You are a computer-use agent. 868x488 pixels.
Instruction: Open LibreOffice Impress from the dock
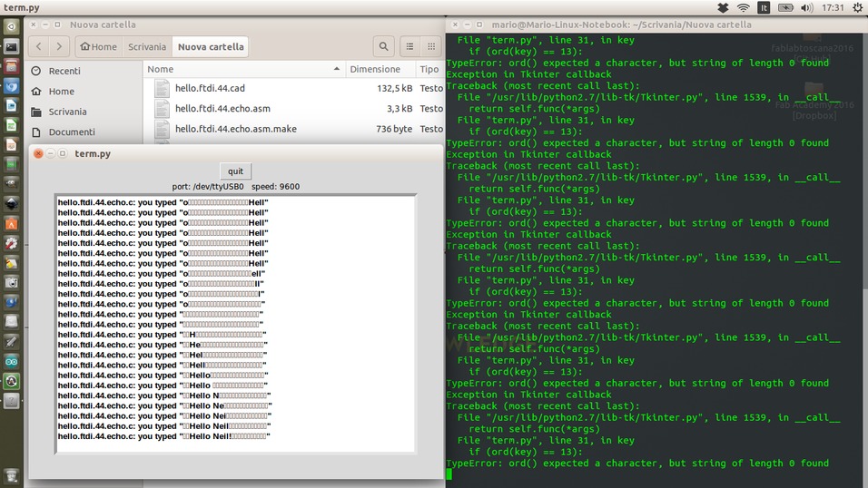[12, 145]
